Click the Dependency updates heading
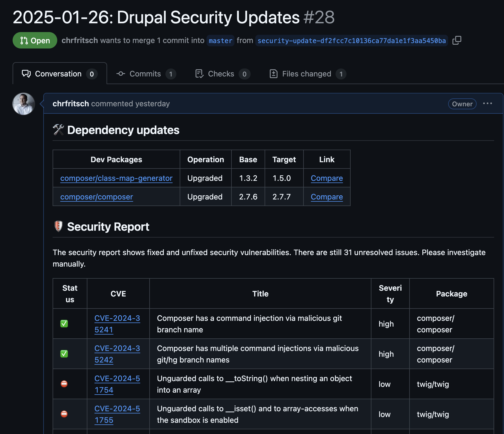Screen dimensions: 504x434 (123, 130)
